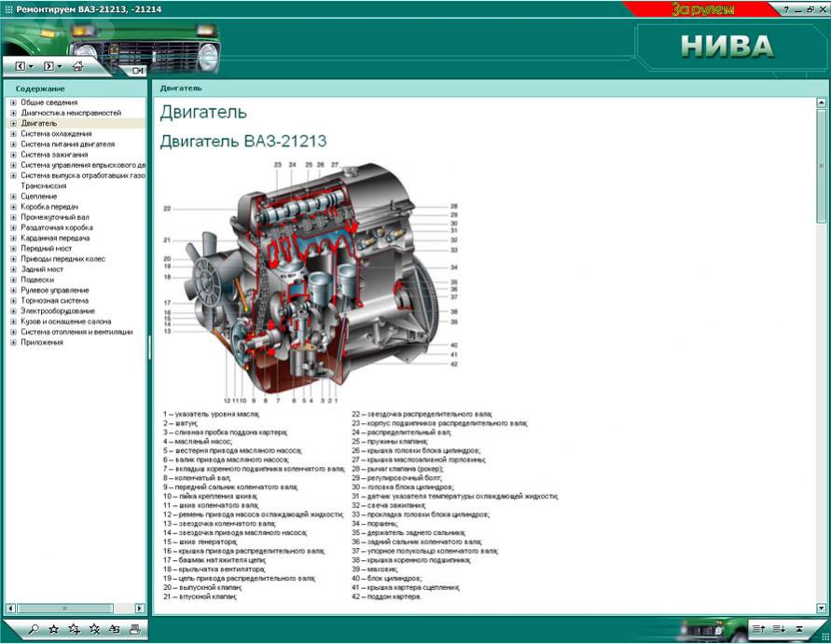Open the Передний мост topic

pyautogui.click(x=46, y=249)
